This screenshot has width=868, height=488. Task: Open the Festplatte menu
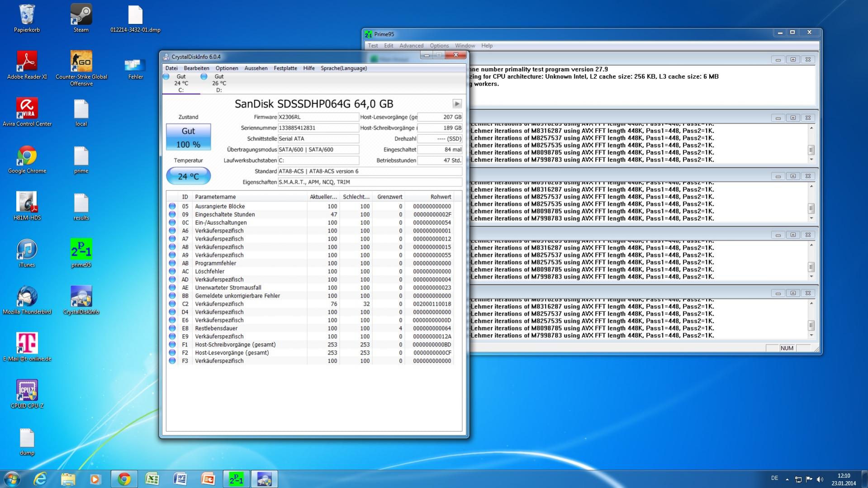(285, 68)
